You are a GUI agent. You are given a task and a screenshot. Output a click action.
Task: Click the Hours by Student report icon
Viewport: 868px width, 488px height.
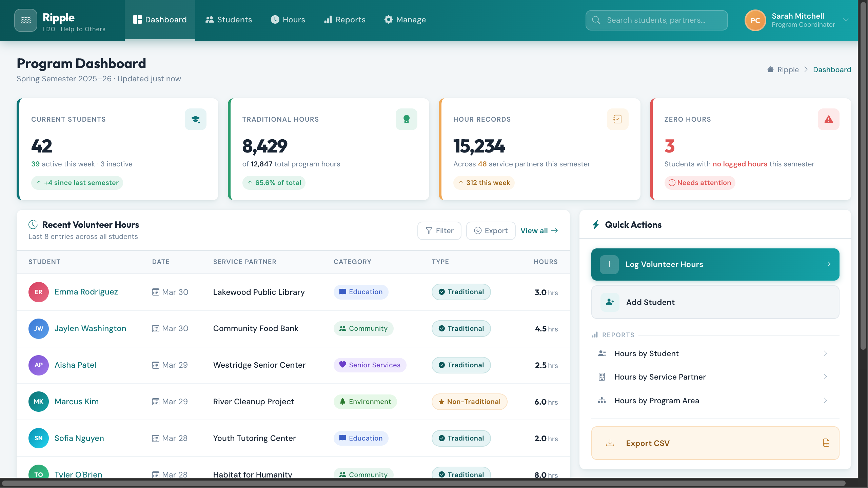pos(601,353)
